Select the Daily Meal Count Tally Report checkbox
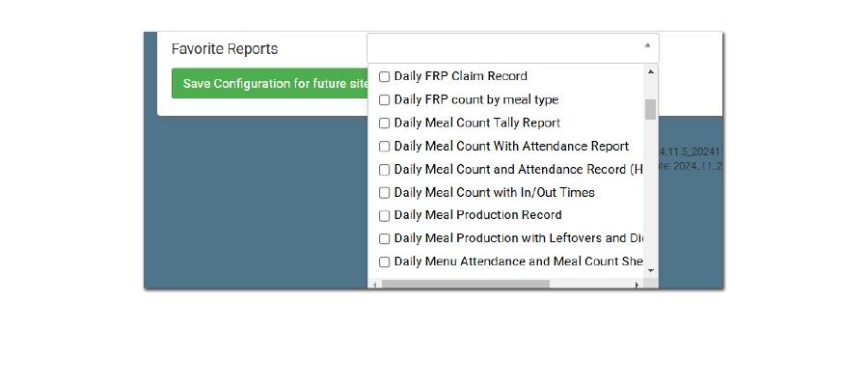 384,123
